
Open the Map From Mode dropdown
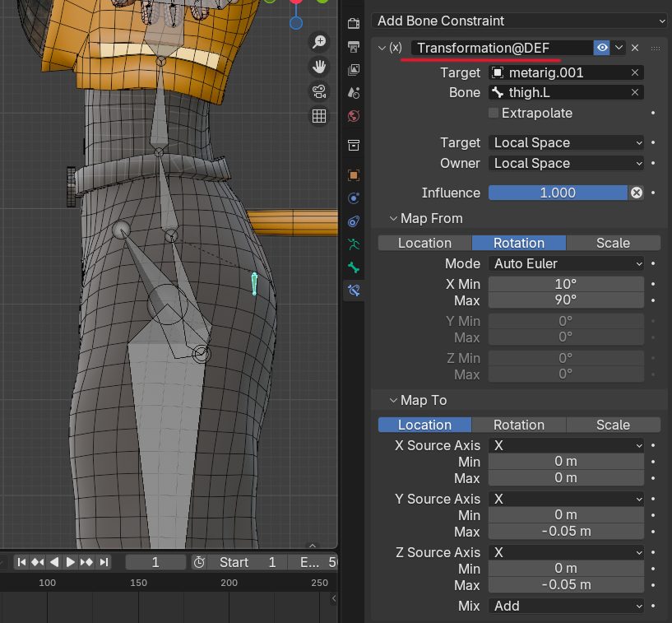point(566,263)
